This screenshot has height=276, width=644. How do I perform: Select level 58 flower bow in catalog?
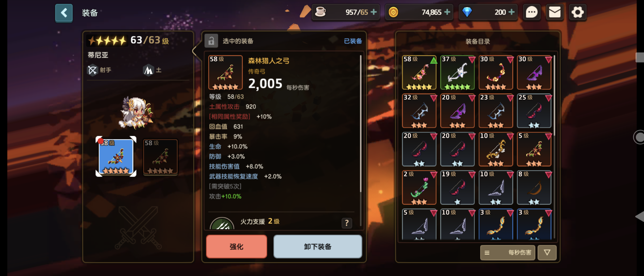point(419,73)
